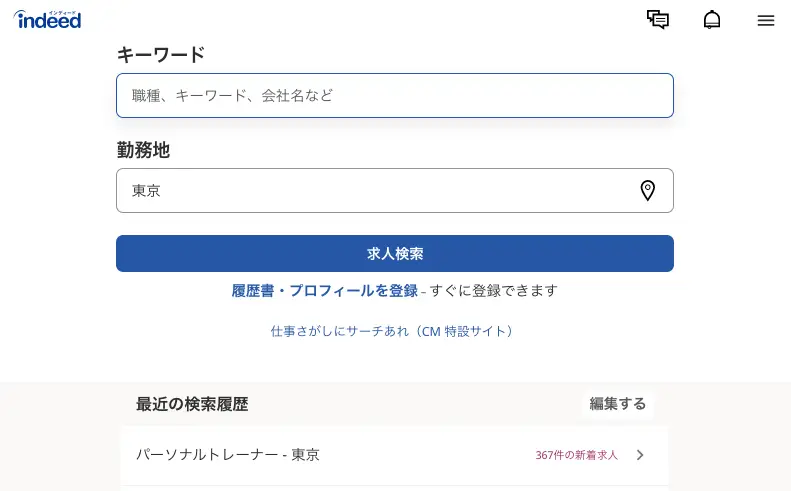The image size is (791, 491).
Task: Click 編集する for search history
Action: click(617, 404)
